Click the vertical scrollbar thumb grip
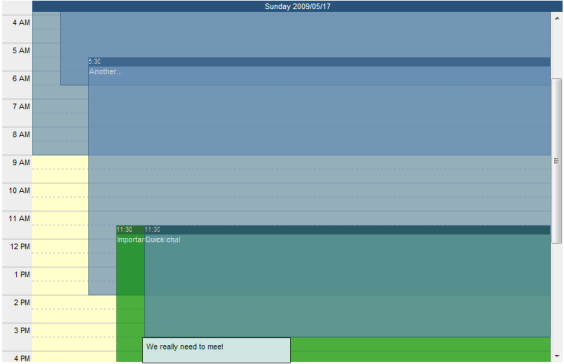This screenshot has width=564, height=364. pyautogui.click(x=556, y=161)
